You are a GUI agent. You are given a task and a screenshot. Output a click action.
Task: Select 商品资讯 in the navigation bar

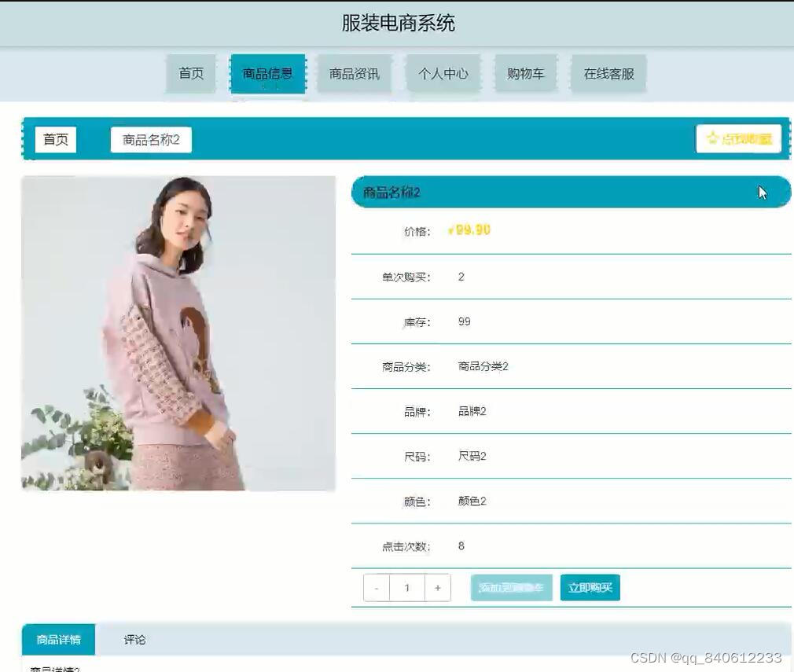pyautogui.click(x=355, y=73)
